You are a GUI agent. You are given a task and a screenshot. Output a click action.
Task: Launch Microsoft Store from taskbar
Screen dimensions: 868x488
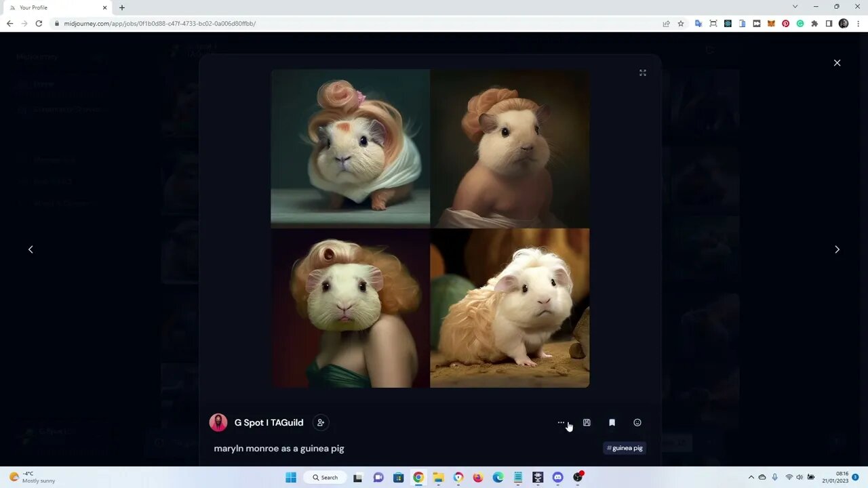click(x=398, y=477)
